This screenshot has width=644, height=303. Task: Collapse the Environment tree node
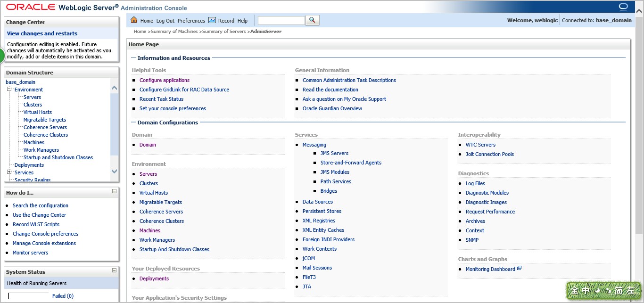9,89
